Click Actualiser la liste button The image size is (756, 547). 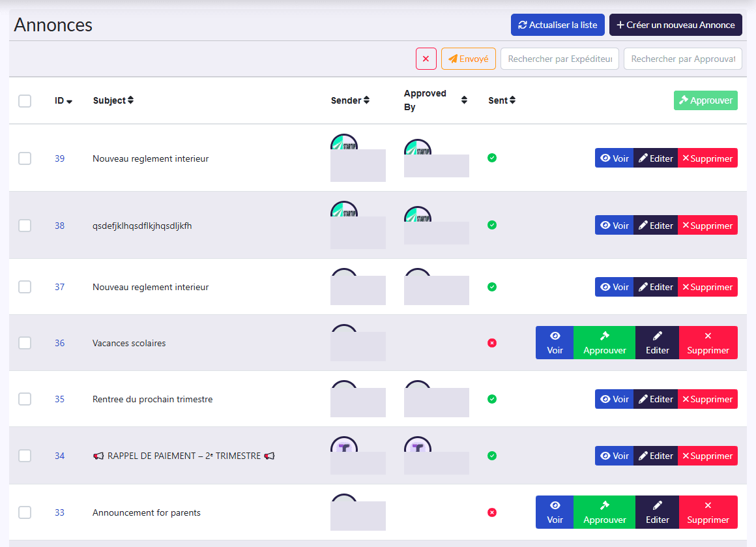pyautogui.click(x=557, y=25)
